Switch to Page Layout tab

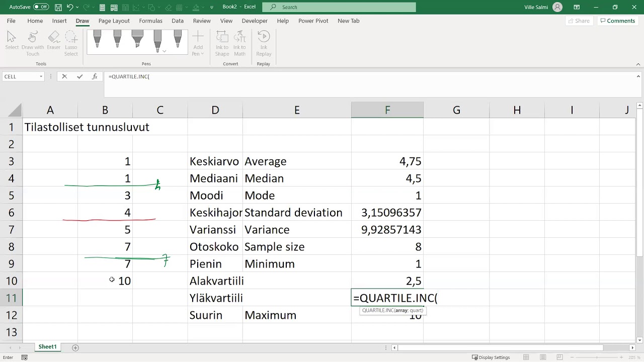click(114, 21)
